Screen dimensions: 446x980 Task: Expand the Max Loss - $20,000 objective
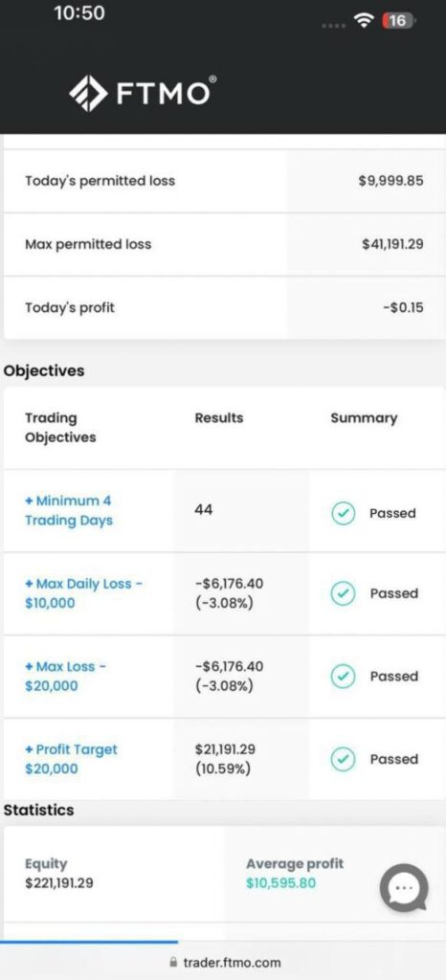click(x=66, y=677)
